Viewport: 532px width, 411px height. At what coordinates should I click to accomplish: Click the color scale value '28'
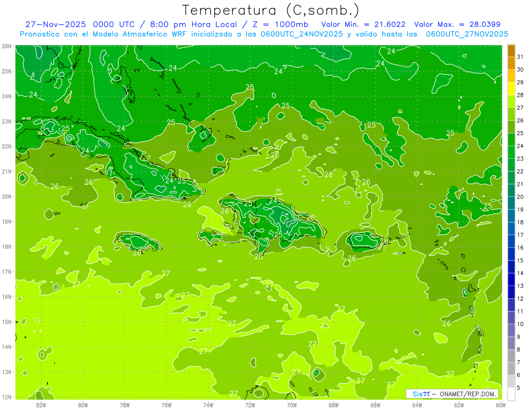[x=520, y=95]
